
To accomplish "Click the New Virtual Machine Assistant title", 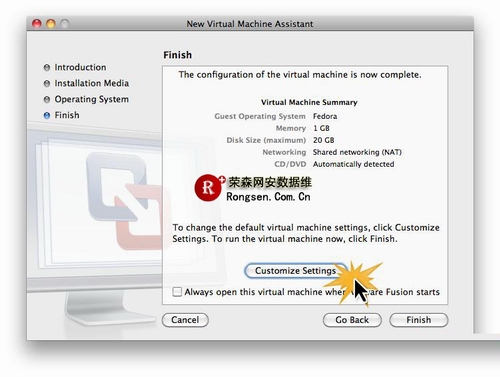I will (250, 24).
